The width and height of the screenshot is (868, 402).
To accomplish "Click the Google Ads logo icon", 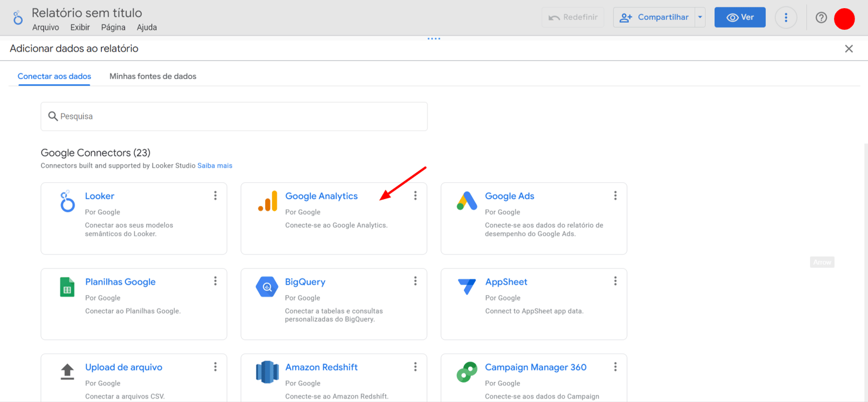I will (x=467, y=201).
